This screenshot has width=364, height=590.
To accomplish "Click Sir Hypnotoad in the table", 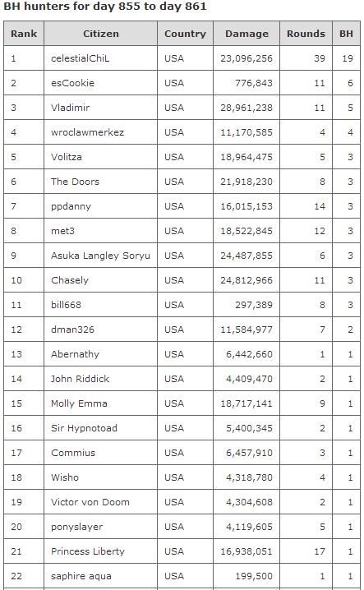I will [84, 428].
